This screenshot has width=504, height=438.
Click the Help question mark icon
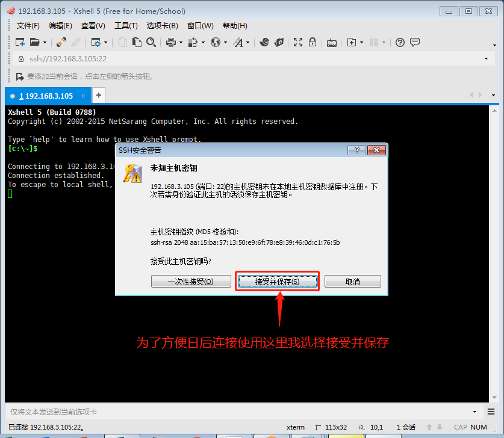[x=400, y=42]
